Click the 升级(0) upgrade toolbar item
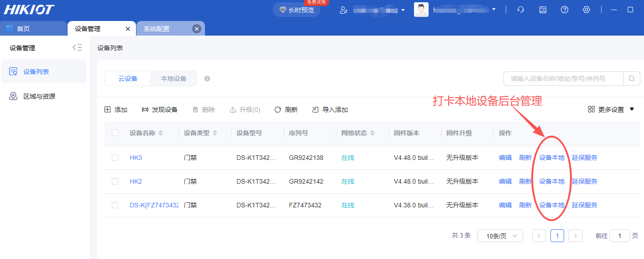This screenshot has height=259, width=644. (245, 110)
